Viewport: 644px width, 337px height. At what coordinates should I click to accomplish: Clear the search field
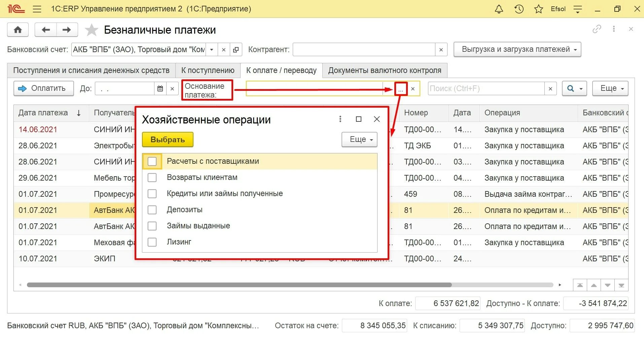550,88
